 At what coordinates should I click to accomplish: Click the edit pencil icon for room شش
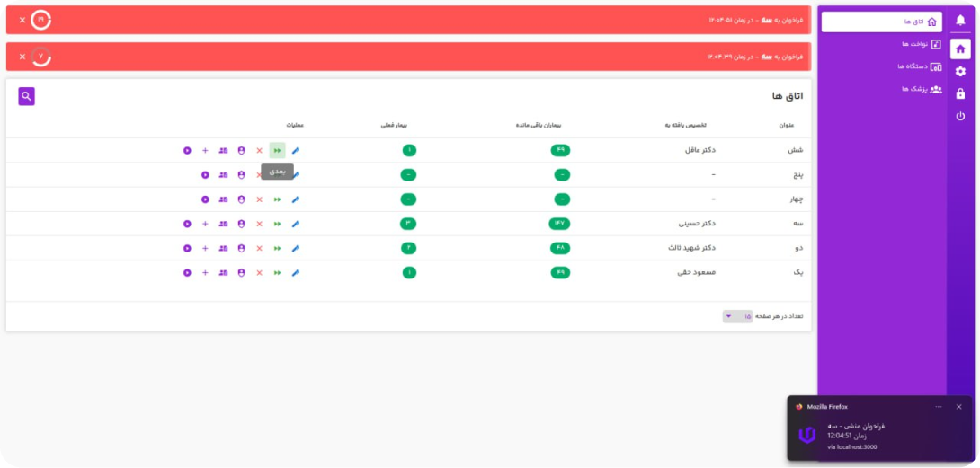296,150
